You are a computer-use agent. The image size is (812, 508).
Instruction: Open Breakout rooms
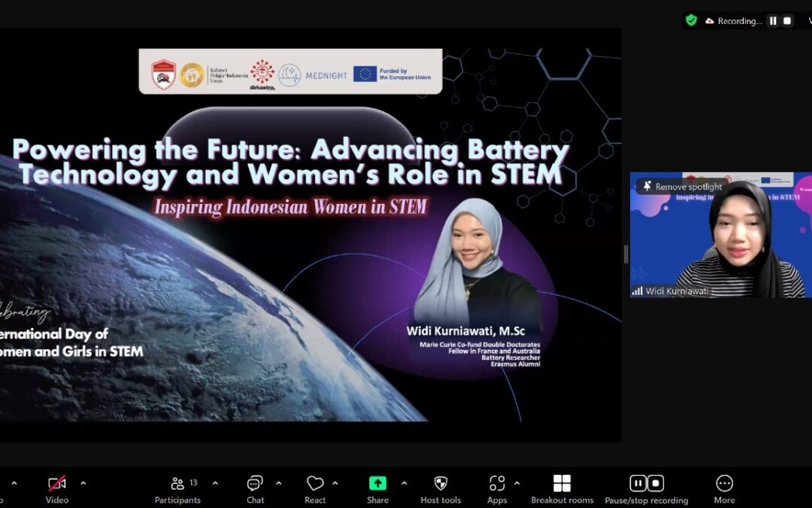(x=562, y=489)
